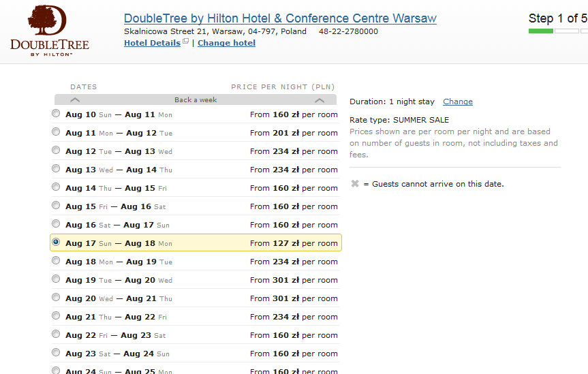Pick the Aug 22 Fri – Aug 23 Sat option
This screenshot has height=374, width=588.
tap(56, 334)
